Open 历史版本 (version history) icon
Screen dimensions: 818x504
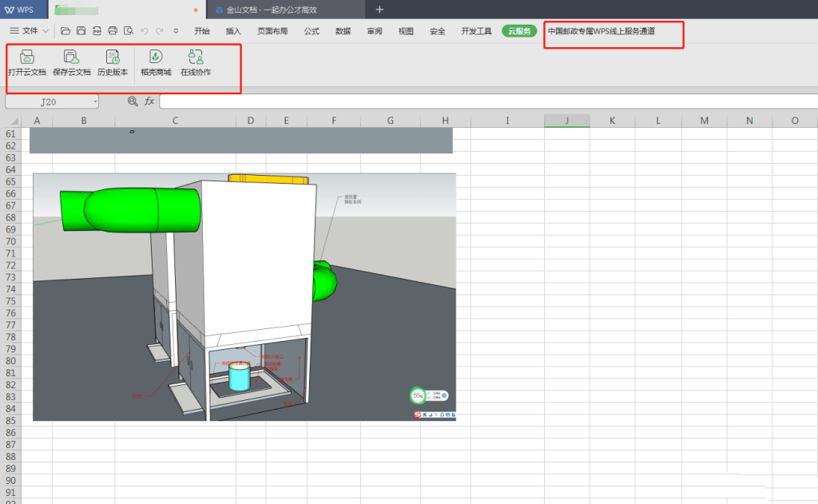[113, 57]
